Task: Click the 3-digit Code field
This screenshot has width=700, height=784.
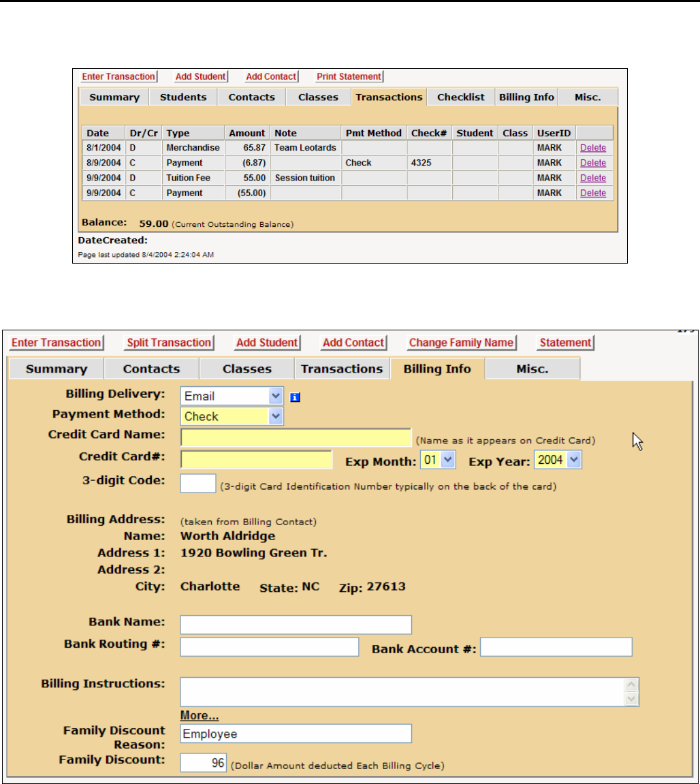Action: 198,484
